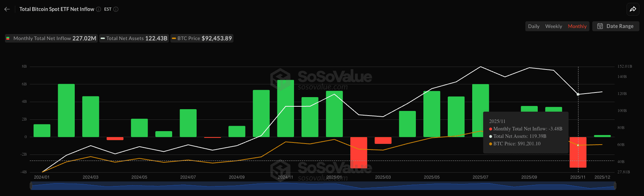Click the middle of the range slider track
Image resolution: width=644 pixels, height=196 pixels.
(x=323, y=186)
